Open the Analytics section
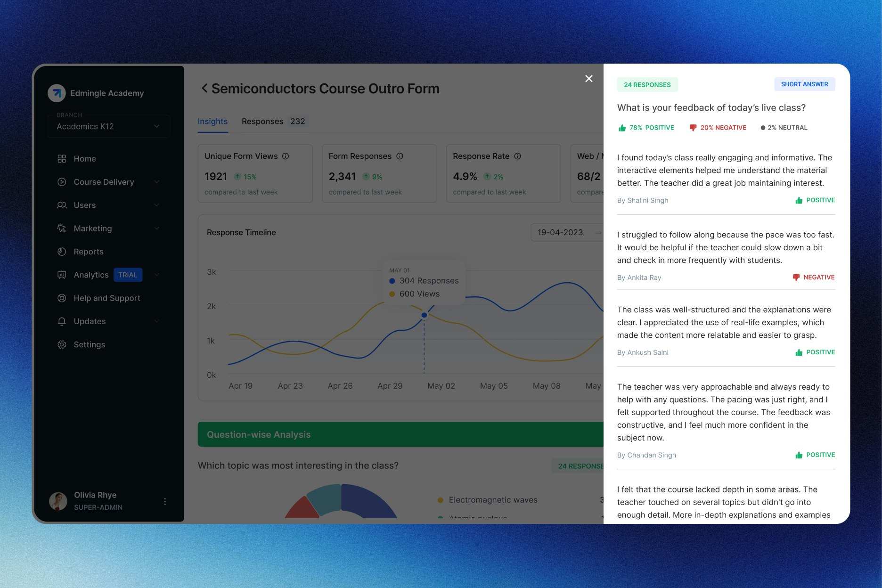 click(90, 275)
